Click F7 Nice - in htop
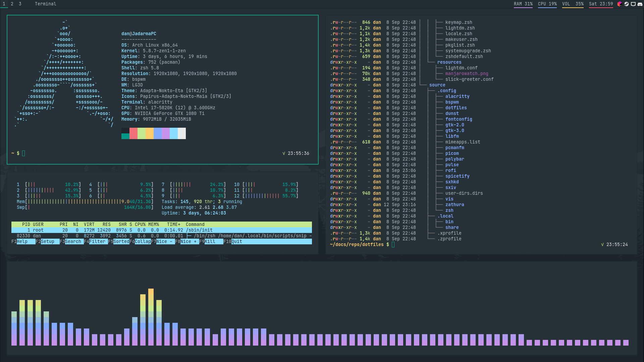The height and width of the screenshot is (362, 644). click(x=163, y=242)
